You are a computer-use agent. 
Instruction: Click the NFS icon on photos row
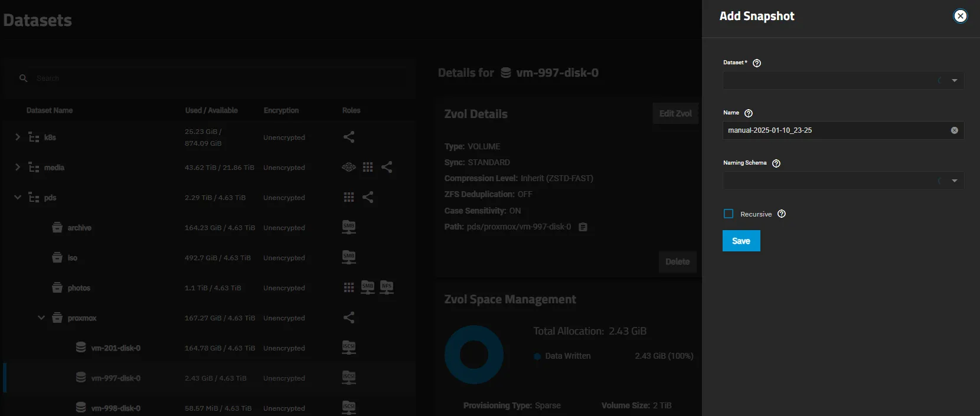click(387, 287)
